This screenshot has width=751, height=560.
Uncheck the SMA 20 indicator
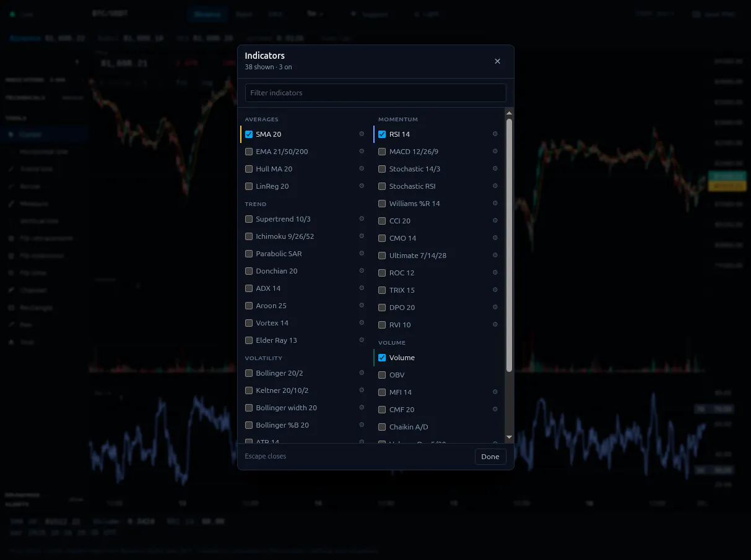point(249,134)
